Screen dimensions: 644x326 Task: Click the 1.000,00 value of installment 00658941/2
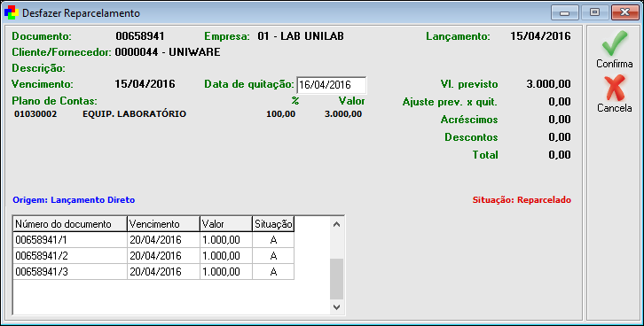point(222,256)
